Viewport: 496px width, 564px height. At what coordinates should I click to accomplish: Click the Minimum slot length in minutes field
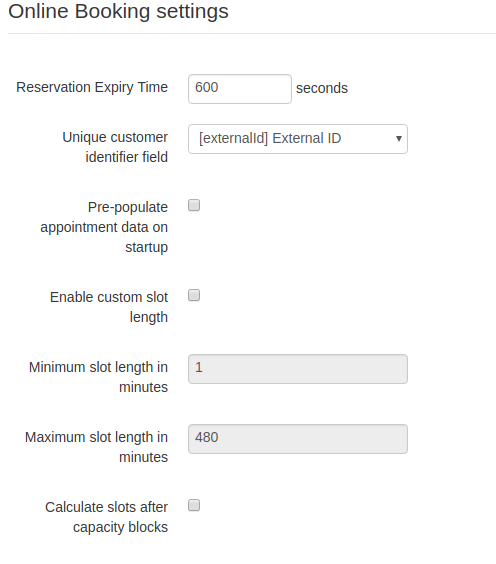(x=298, y=369)
